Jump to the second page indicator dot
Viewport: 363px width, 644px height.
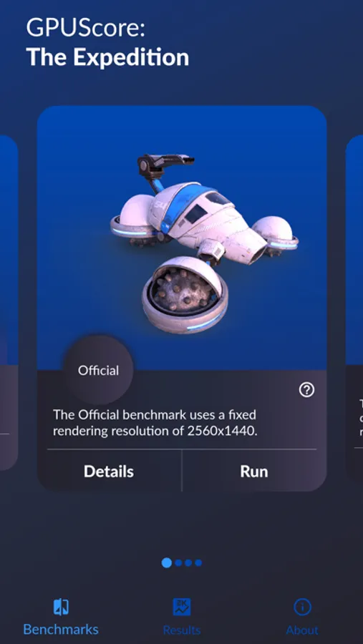tap(178, 562)
